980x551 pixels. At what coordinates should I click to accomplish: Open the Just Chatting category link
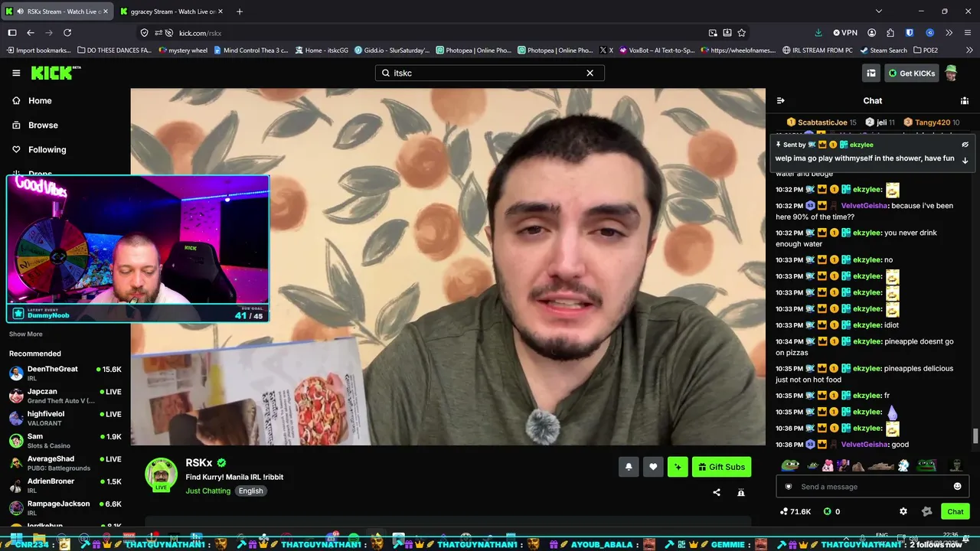(207, 491)
